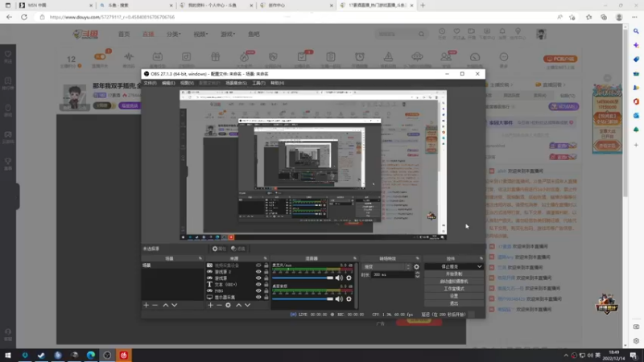Decrease transition duration with down stepper
Image resolution: width=644 pixels, height=362 pixels.
417,276
